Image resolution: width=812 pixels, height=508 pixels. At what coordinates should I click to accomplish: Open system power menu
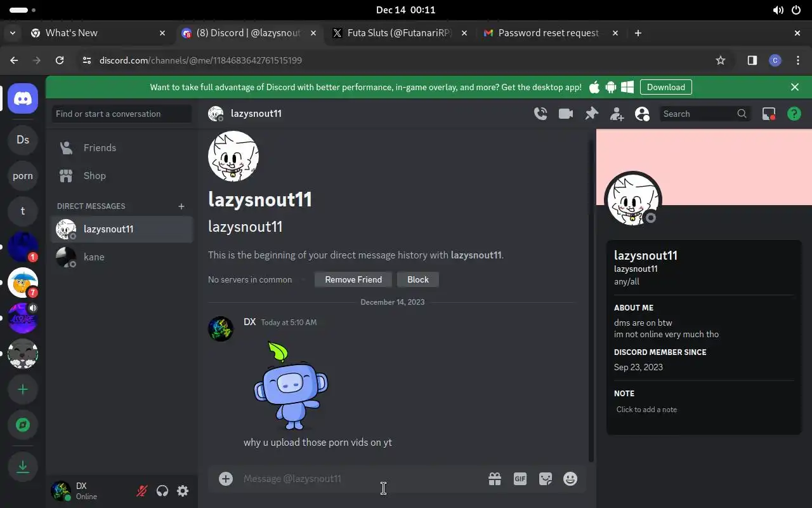[797, 10]
